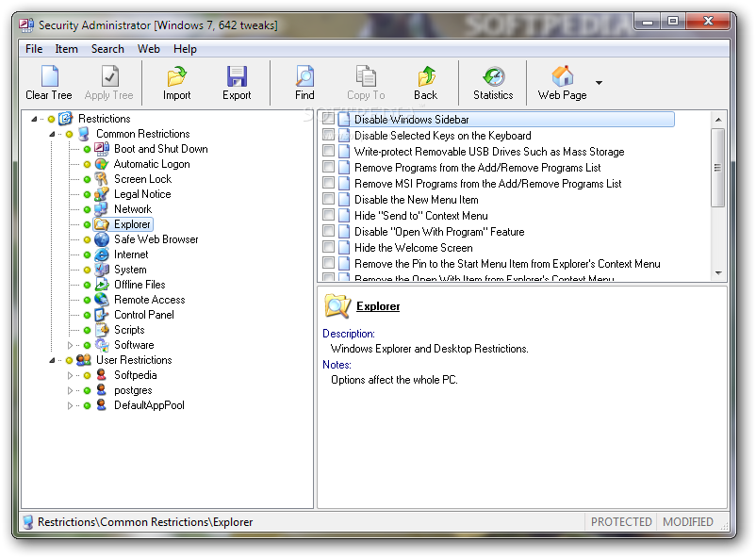The image size is (756, 558).
Task: Select the User Restrictions people icon
Action: point(84,360)
